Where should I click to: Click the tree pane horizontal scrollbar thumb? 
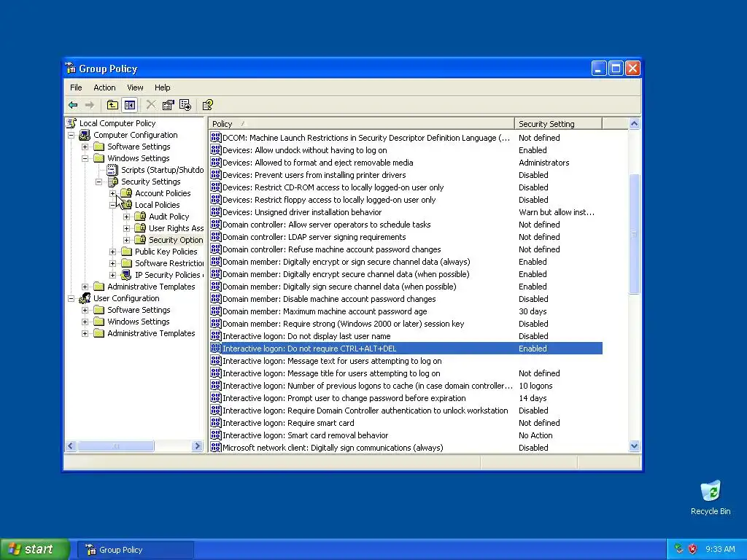click(116, 446)
